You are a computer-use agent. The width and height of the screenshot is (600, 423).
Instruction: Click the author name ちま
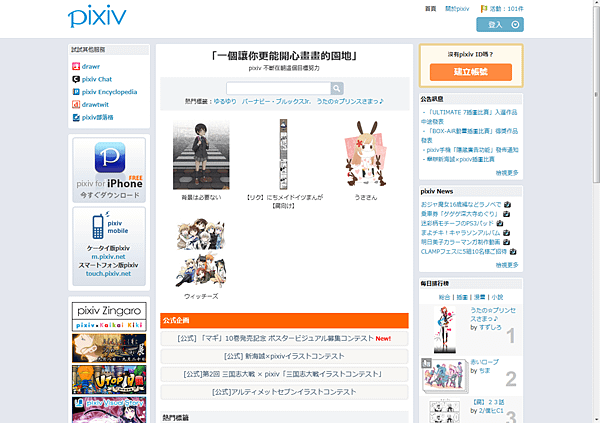pos(485,371)
